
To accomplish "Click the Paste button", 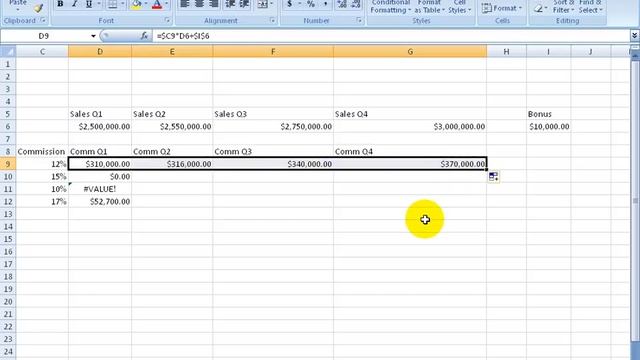I will point(18,5).
